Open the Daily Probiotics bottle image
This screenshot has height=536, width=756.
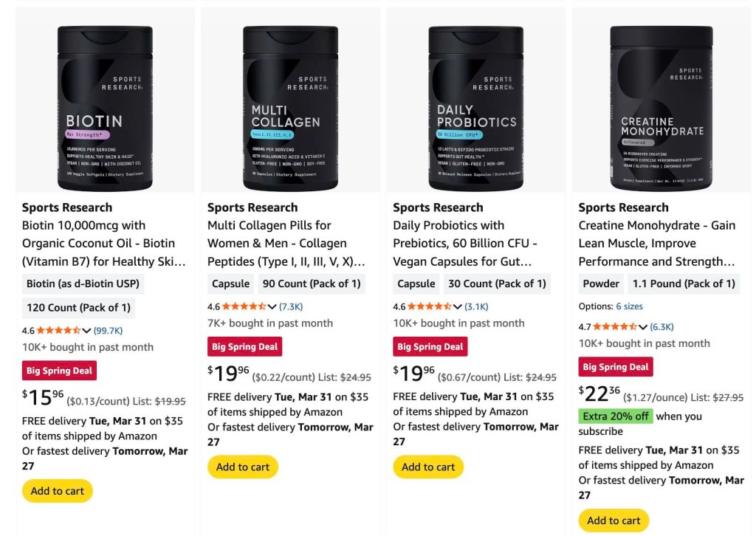coord(476,108)
